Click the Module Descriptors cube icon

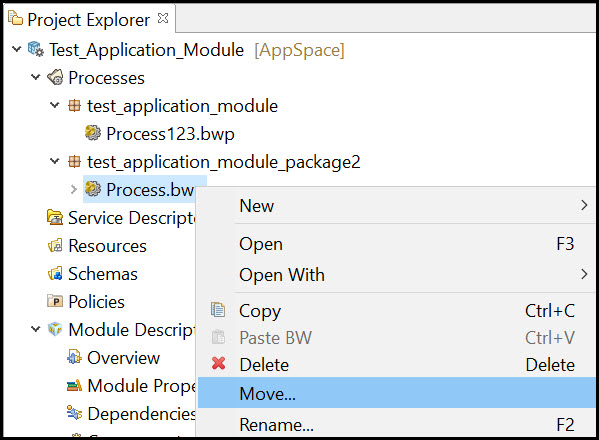pyautogui.click(x=55, y=329)
